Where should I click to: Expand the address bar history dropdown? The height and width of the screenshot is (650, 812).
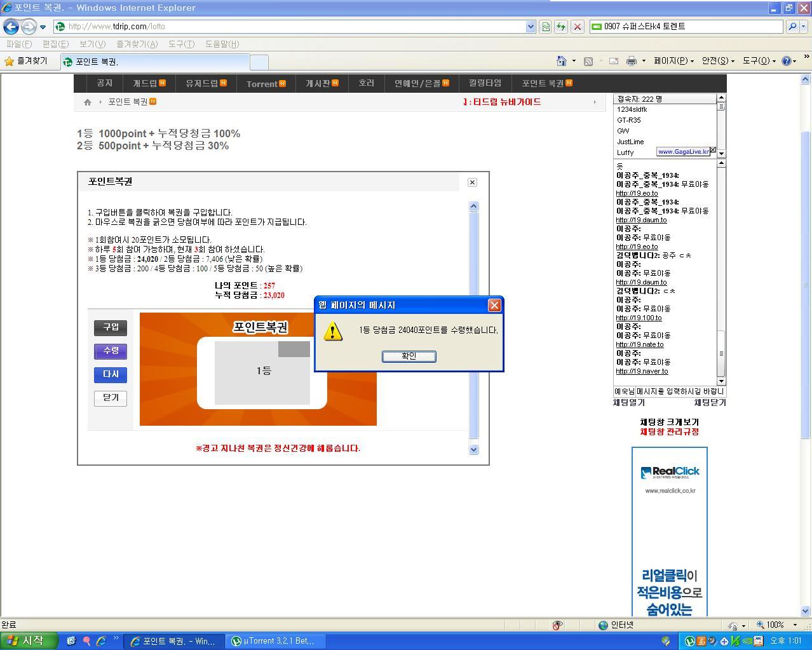click(x=531, y=27)
